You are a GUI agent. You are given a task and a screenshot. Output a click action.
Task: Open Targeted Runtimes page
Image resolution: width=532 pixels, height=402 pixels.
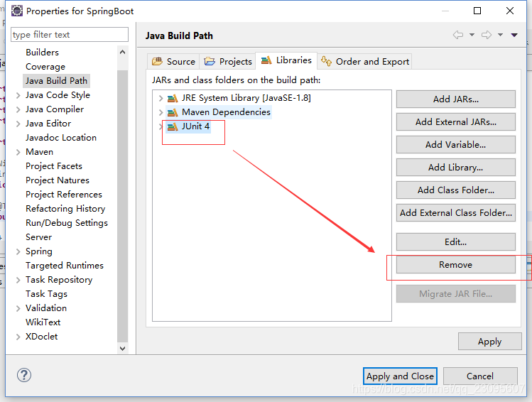(x=65, y=266)
